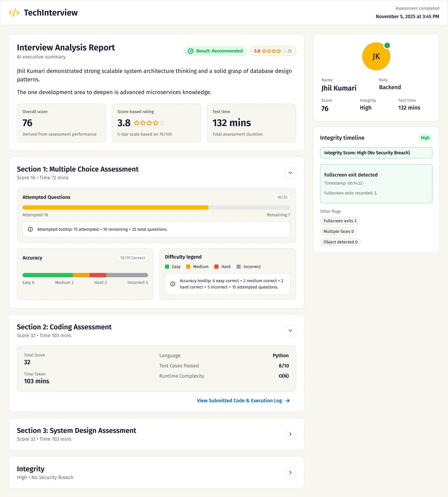Click the JK profile avatar
This screenshot has width=448, height=497.
[376, 56]
